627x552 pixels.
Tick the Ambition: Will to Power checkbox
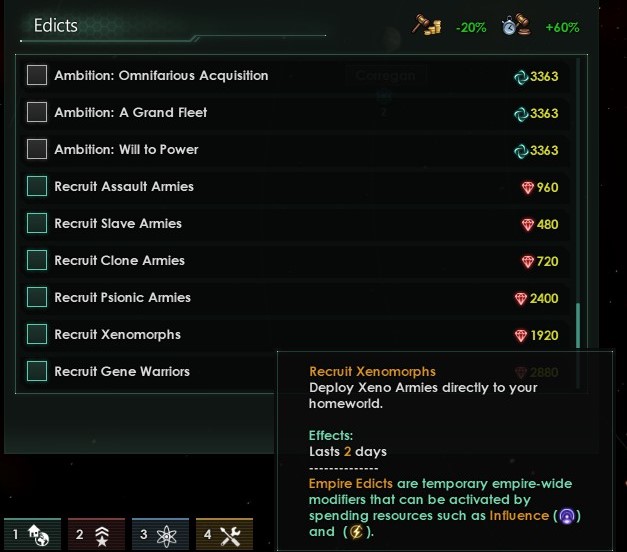click(x=37, y=149)
